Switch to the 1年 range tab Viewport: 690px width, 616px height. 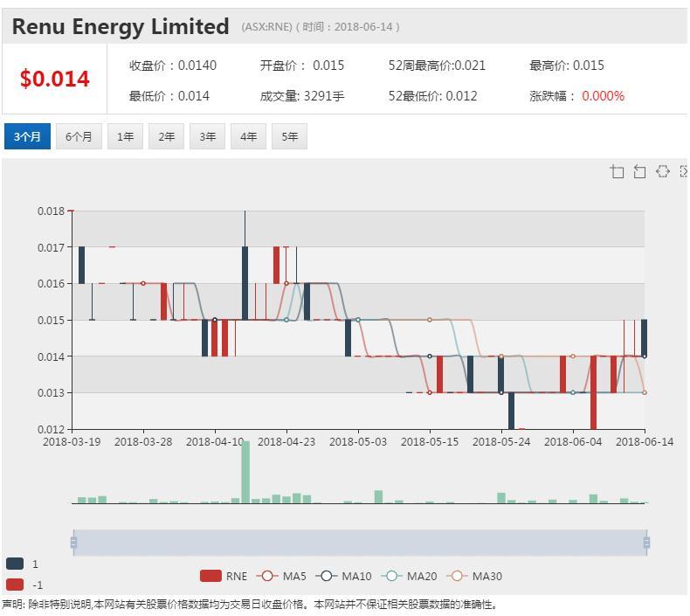pyautogui.click(x=125, y=136)
